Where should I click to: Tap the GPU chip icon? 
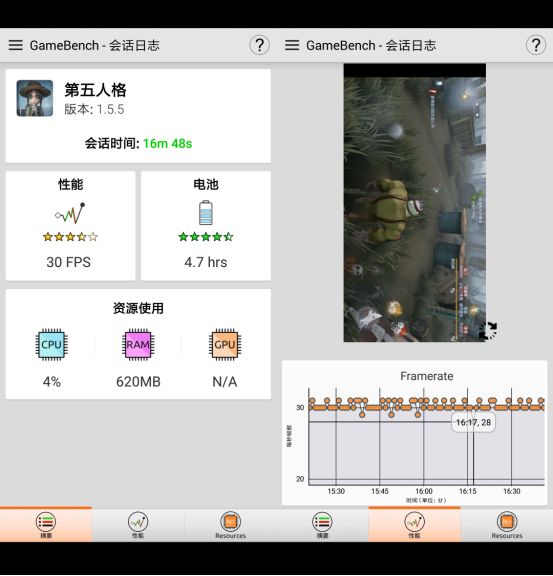pyautogui.click(x=225, y=344)
